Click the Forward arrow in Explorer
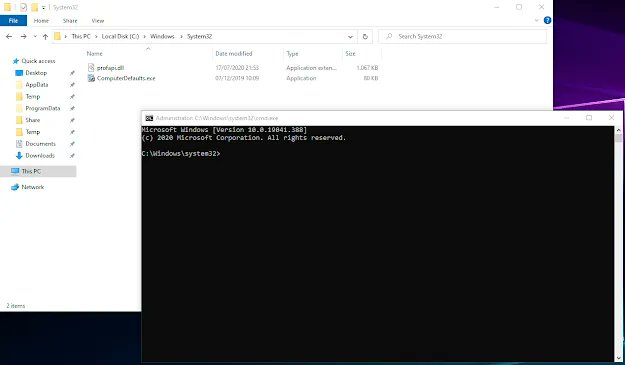Image resolution: width=625 pixels, height=365 pixels. tap(24, 37)
